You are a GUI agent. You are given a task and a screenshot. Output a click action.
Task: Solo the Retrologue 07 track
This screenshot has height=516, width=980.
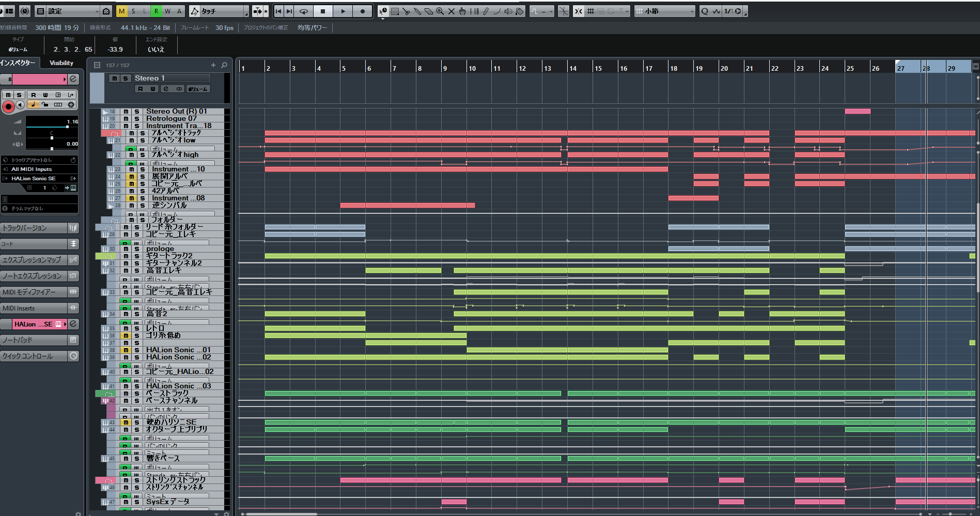pos(137,119)
